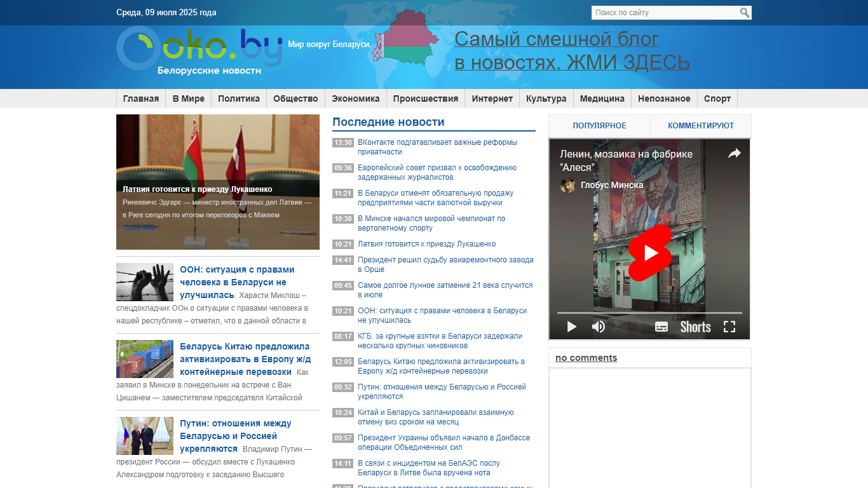Click the site search magnifier icon

(x=745, y=13)
